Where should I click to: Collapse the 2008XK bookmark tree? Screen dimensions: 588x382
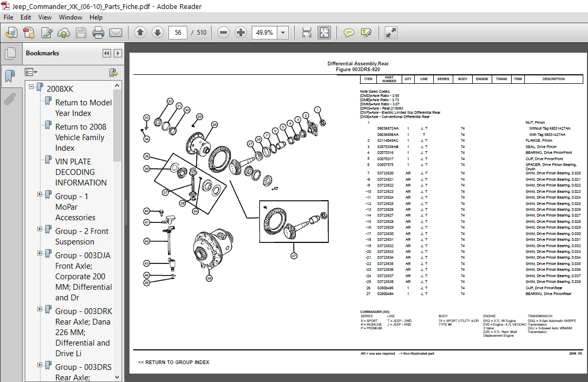click(x=32, y=87)
